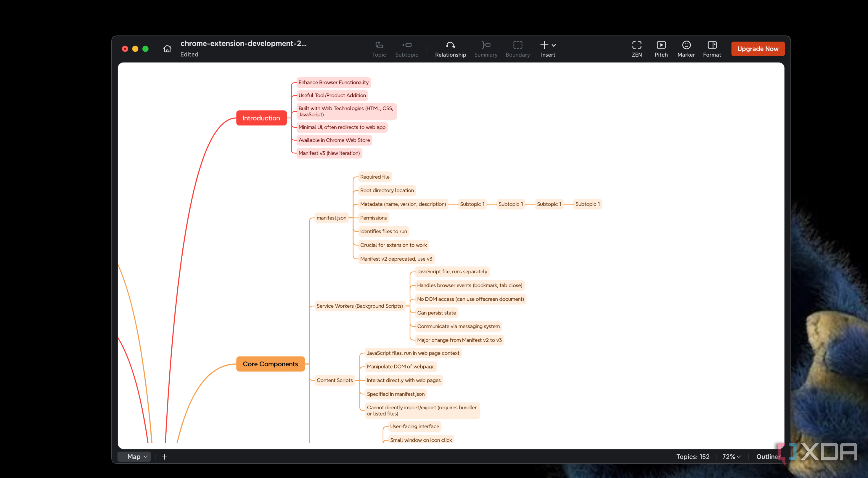Select 'Required file' subtopic
The width and height of the screenshot is (868, 478).
coord(374,177)
